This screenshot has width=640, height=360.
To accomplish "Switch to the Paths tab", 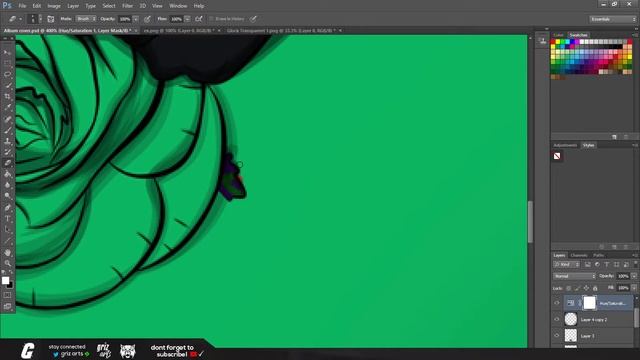I will pyautogui.click(x=599, y=255).
